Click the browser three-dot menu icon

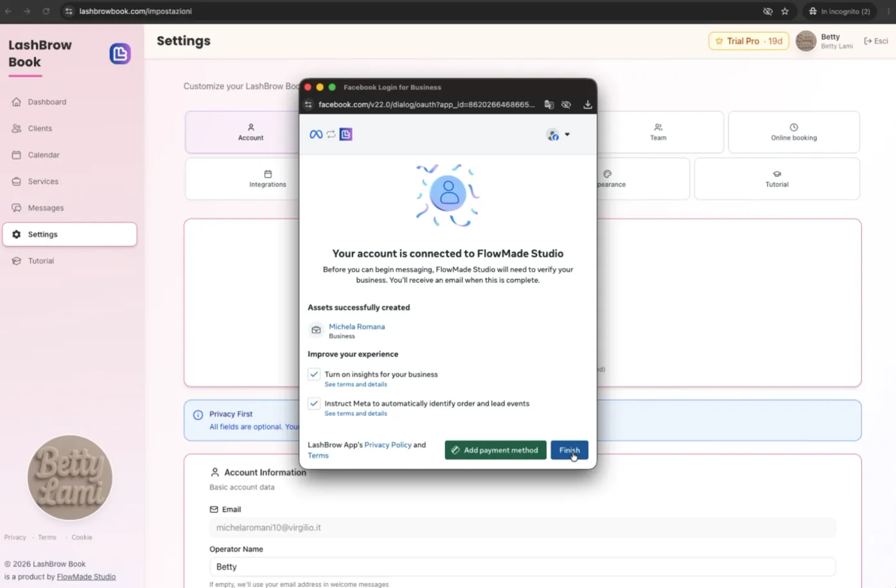click(x=889, y=12)
